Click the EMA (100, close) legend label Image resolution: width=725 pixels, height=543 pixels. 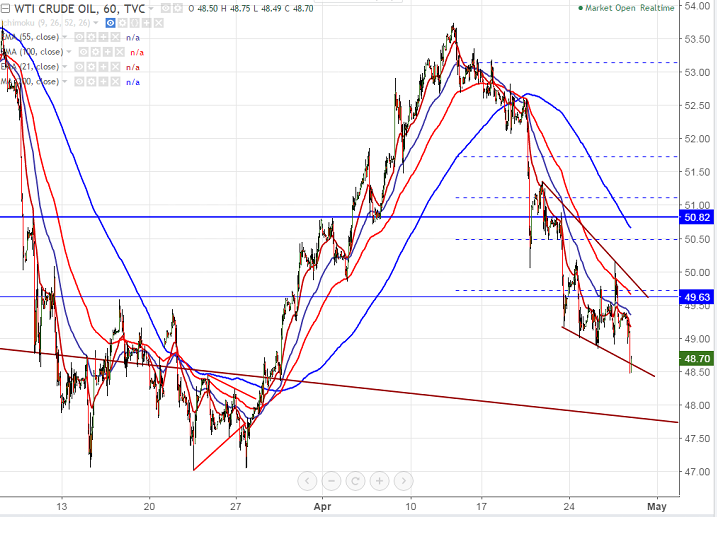(32, 52)
